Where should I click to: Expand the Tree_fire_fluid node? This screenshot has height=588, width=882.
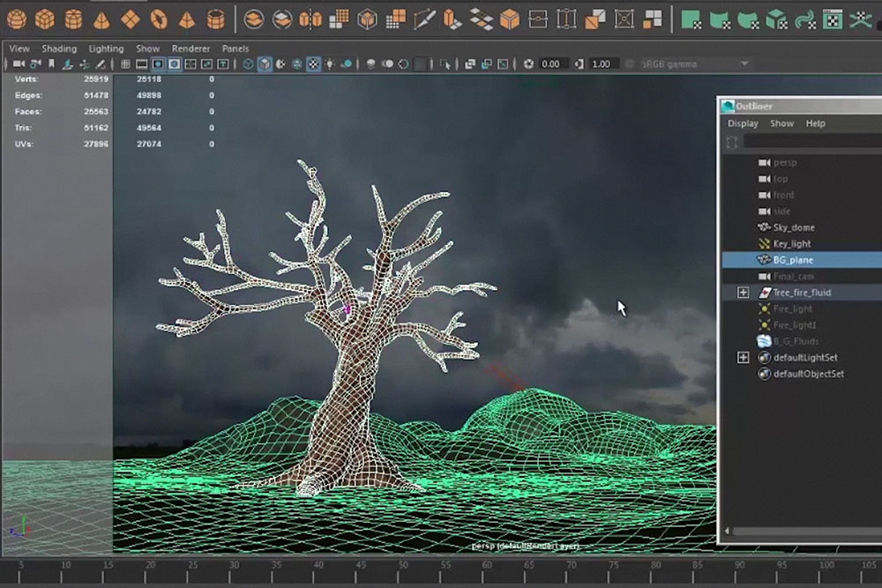[x=743, y=293]
